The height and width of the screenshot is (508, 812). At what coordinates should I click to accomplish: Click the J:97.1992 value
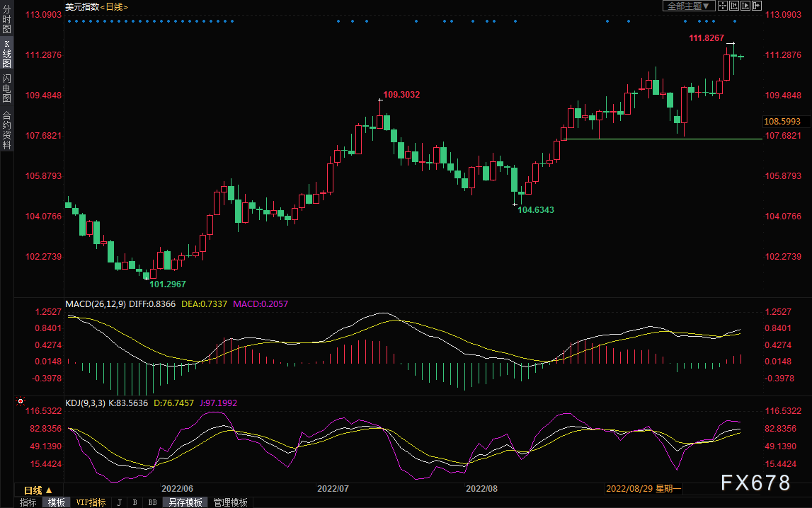(219, 403)
